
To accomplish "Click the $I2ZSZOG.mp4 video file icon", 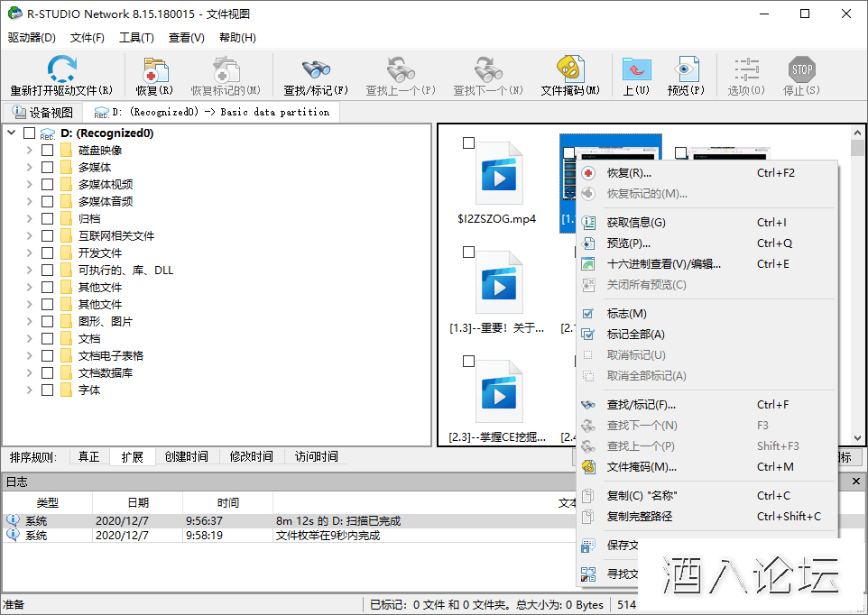I will point(495,178).
